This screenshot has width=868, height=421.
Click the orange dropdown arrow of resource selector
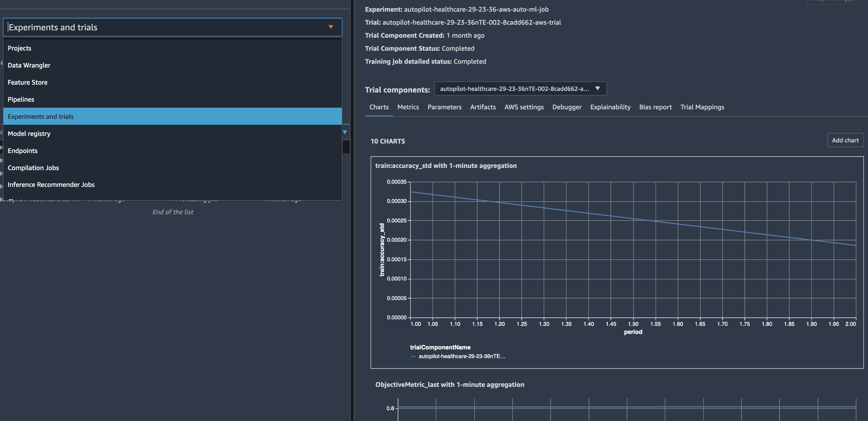click(331, 27)
